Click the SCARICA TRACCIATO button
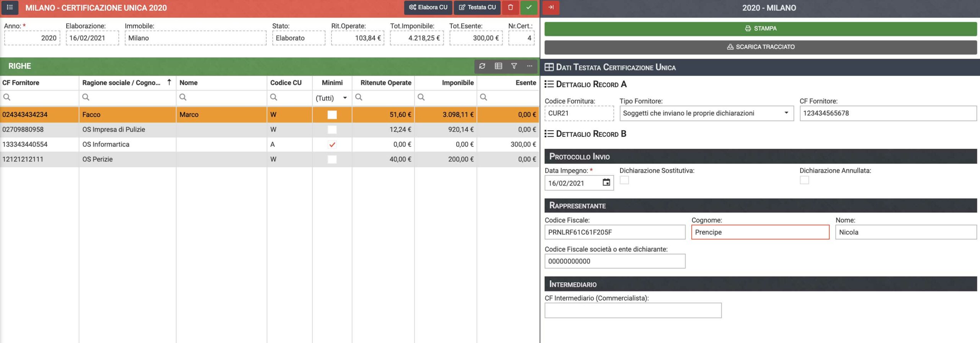980x343 pixels. [x=761, y=47]
